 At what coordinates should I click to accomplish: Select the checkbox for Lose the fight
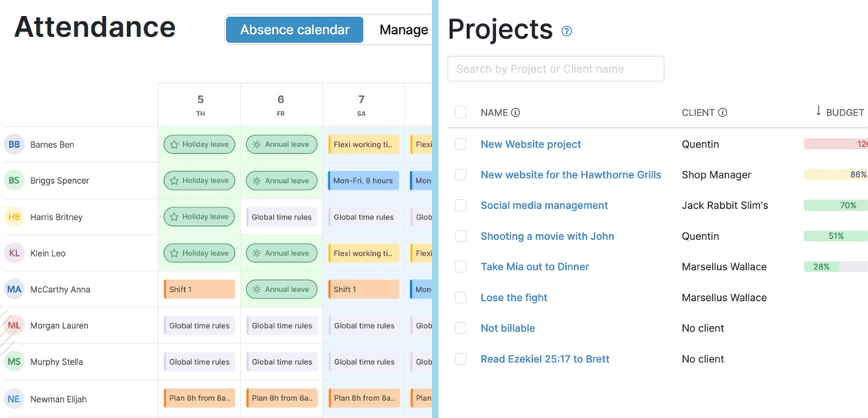pyautogui.click(x=460, y=298)
